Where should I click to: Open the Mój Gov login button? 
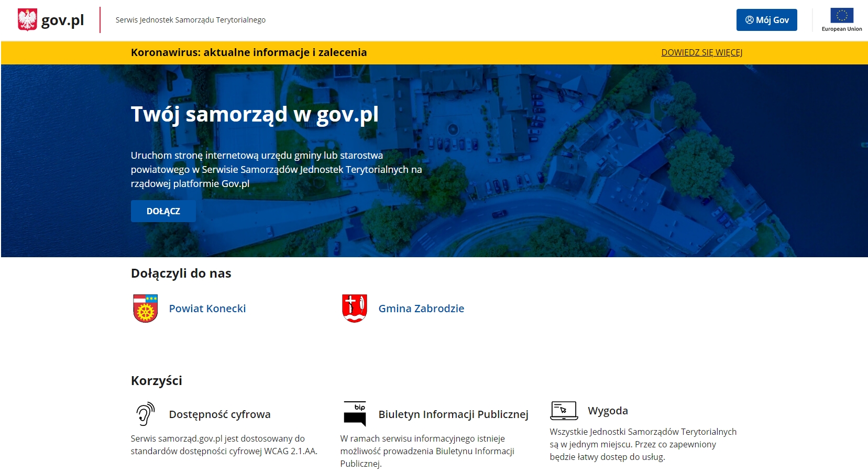[x=766, y=20]
